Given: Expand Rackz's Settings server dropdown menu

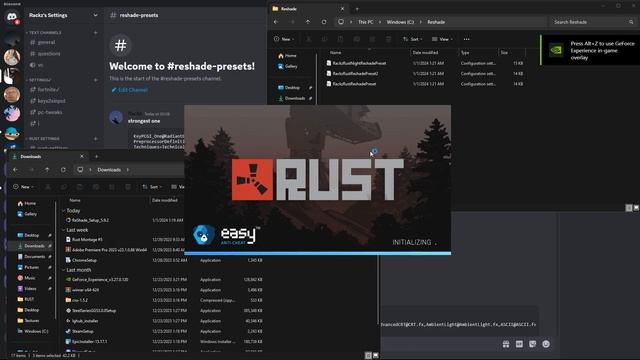Looking at the screenshot, I should (x=95, y=15).
